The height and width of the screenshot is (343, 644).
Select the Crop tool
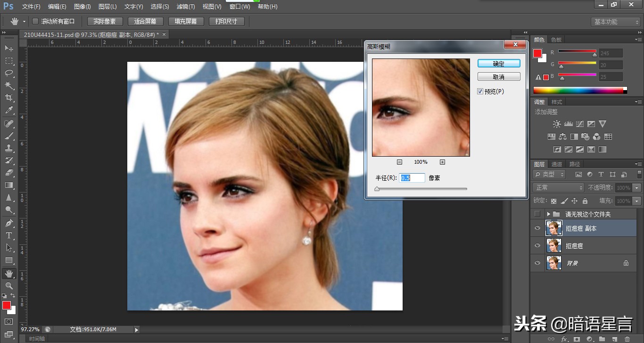point(9,98)
